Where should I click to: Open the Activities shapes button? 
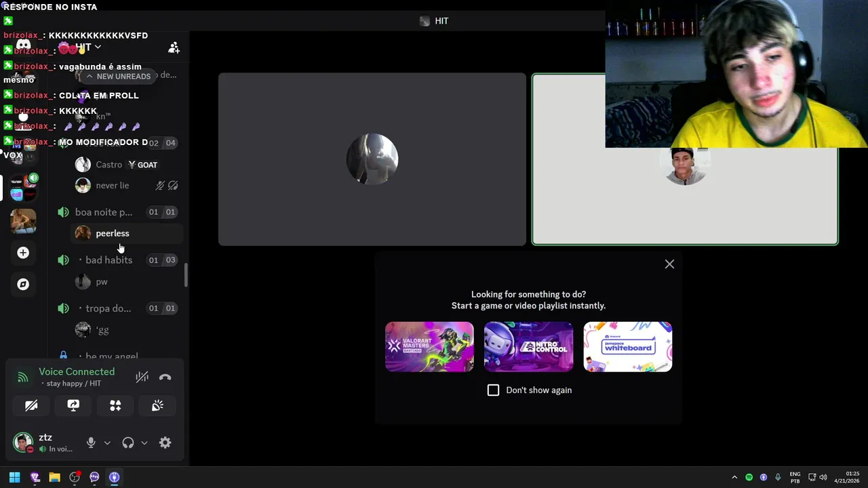[115, 405]
